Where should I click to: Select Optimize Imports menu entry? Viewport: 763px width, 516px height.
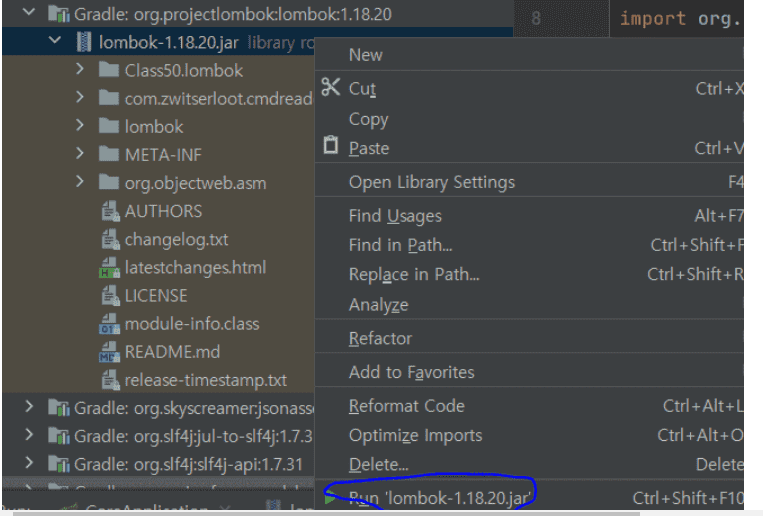[x=529, y=435]
